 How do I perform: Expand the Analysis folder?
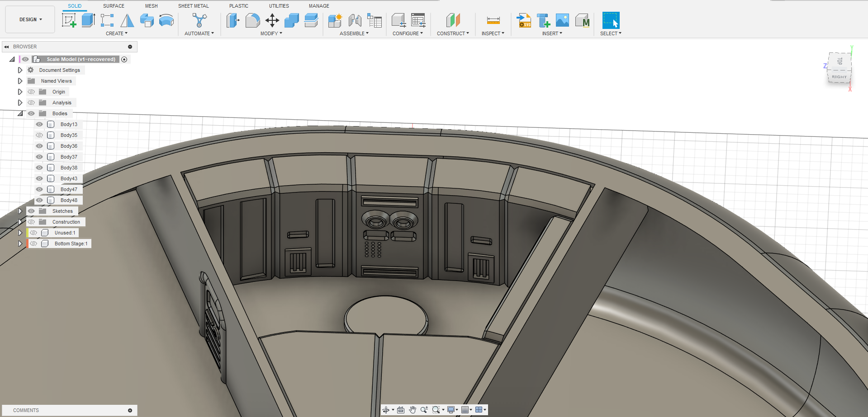(x=20, y=103)
